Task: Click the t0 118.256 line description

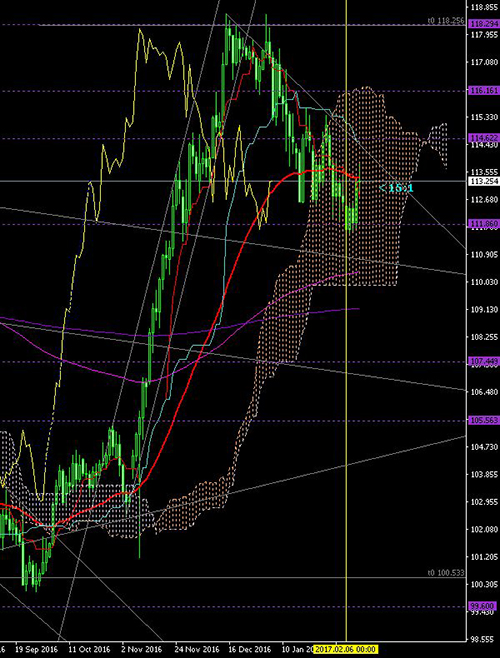Action: (447, 20)
